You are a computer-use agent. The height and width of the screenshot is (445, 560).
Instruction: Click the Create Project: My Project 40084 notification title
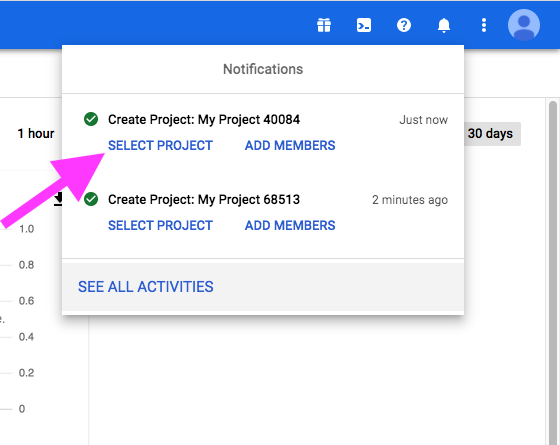point(204,119)
